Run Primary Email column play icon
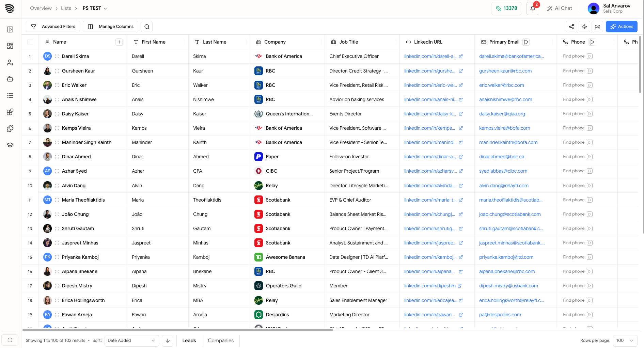The height and width of the screenshot is (348, 644). pos(526,42)
